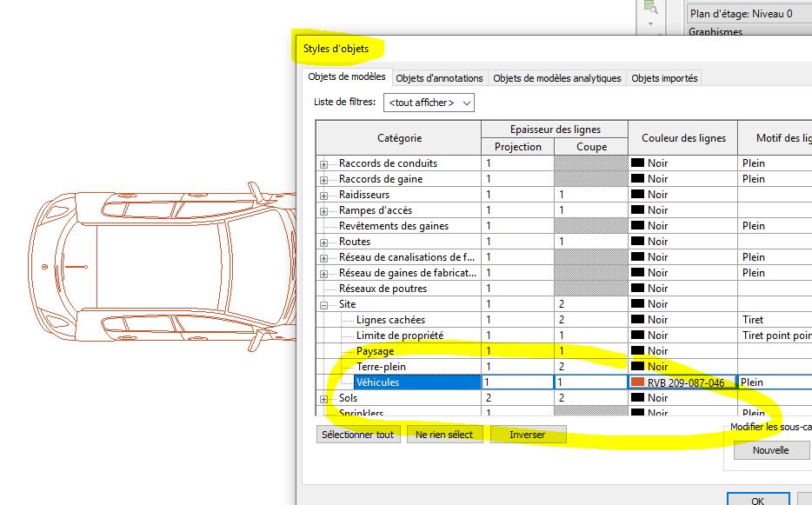Expand the "Sols" category

325,397
